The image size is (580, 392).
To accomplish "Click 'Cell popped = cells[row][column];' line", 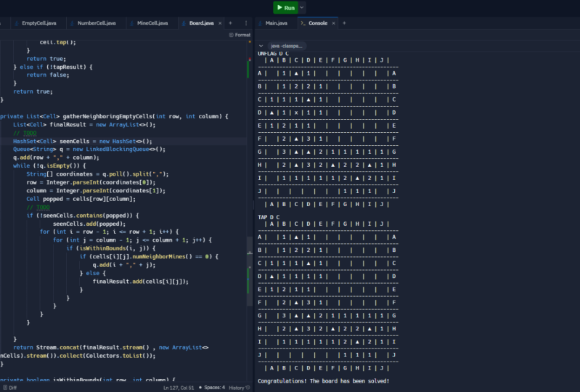I will (81, 199).
